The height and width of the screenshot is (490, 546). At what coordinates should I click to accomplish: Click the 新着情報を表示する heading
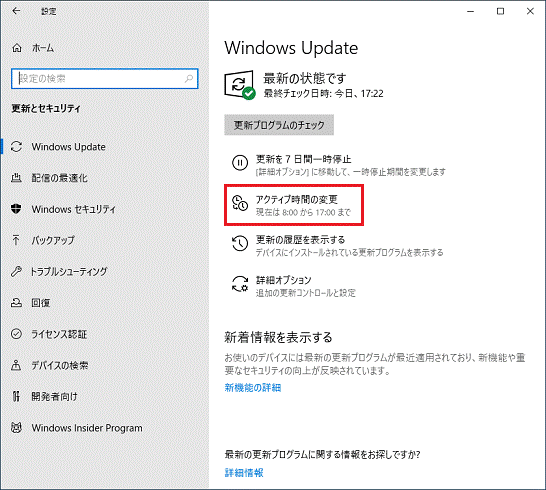tap(278, 337)
